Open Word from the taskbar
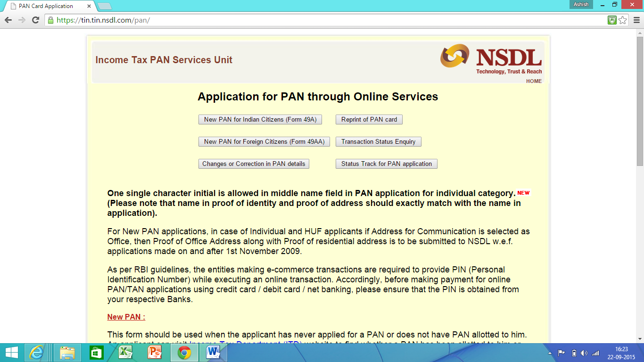Screen dimensions: 644x362 click(213, 353)
